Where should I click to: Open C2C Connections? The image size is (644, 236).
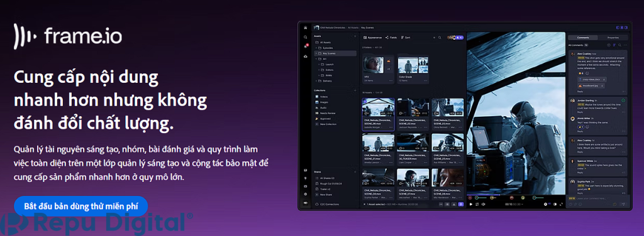327,204
